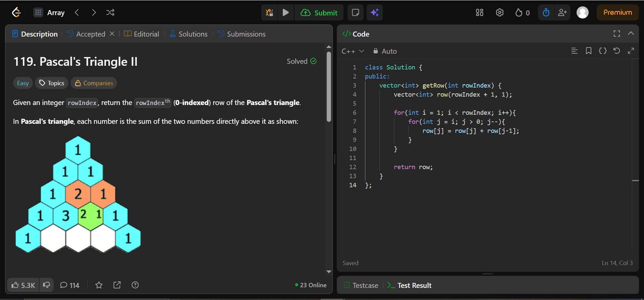Run the code with the play button

pos(286,13)
